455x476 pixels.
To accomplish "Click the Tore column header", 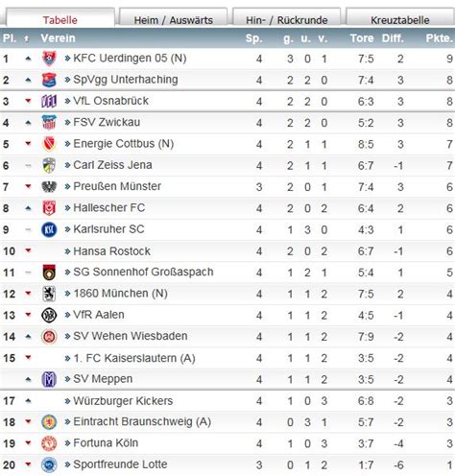I will (x=362, y=38).
